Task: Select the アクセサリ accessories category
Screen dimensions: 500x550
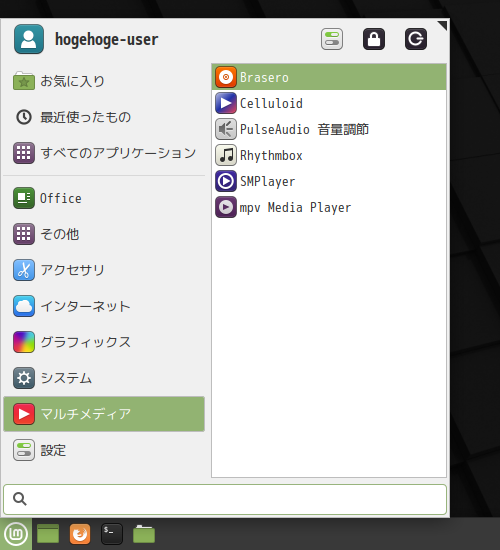Action: (104, 270)
